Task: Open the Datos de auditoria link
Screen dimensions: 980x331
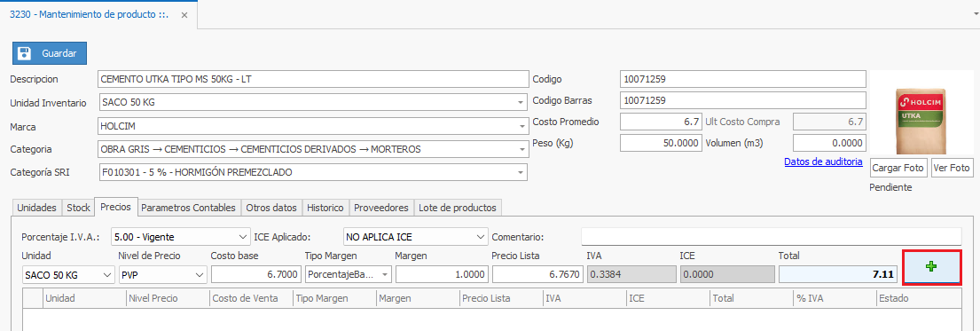Action: click(823, 162)
